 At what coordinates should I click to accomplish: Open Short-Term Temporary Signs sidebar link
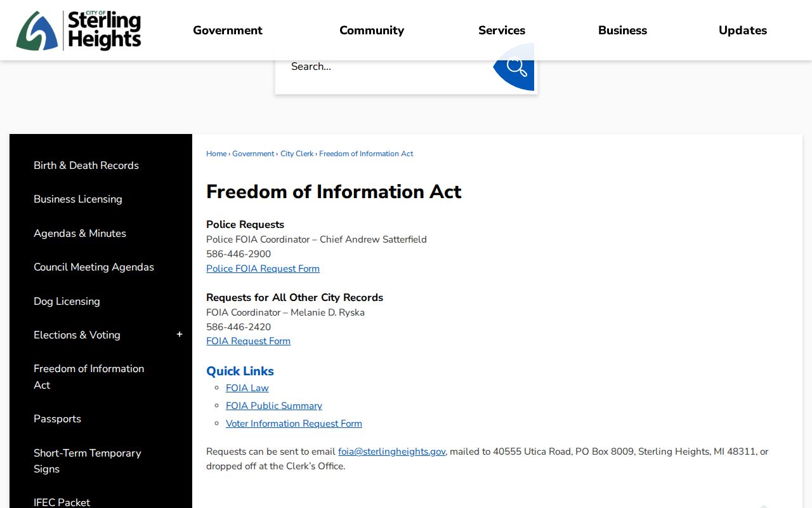(88, 460)
